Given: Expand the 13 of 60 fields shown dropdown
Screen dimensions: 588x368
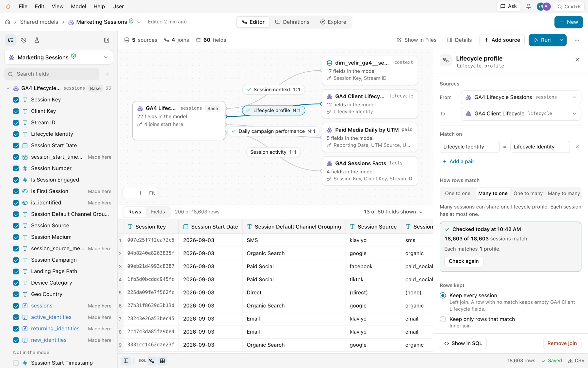Looking at the screenshot, I should click(393, 212).
